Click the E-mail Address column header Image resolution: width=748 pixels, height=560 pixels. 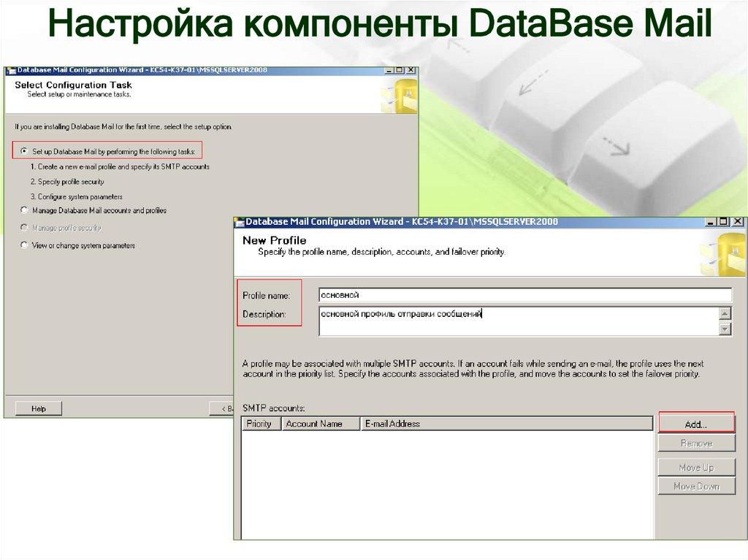pyautogui.click(x=394, y=423)
